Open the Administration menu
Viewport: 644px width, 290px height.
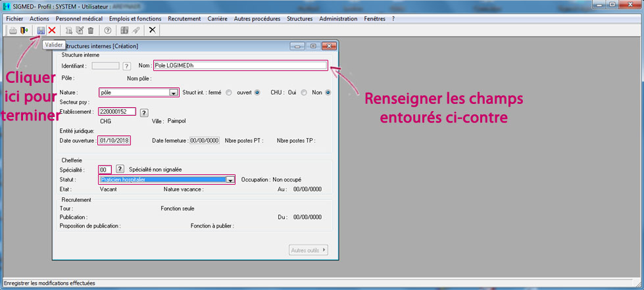338,18
